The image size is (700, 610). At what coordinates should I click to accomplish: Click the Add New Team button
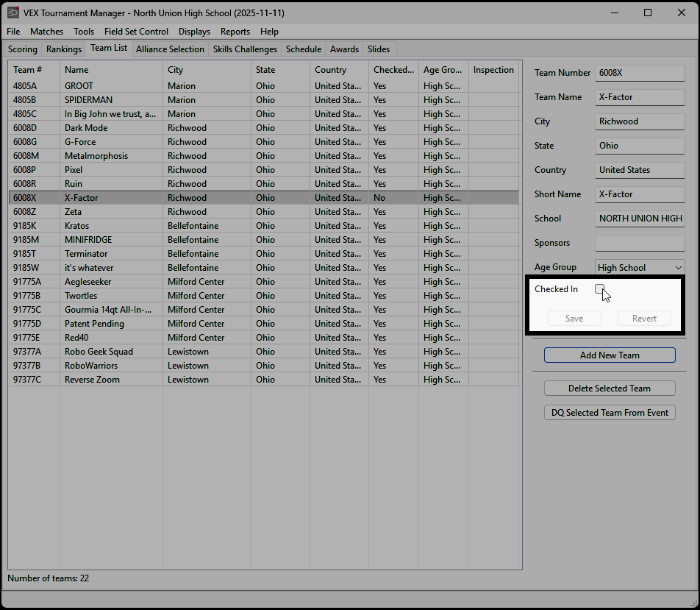610,355
